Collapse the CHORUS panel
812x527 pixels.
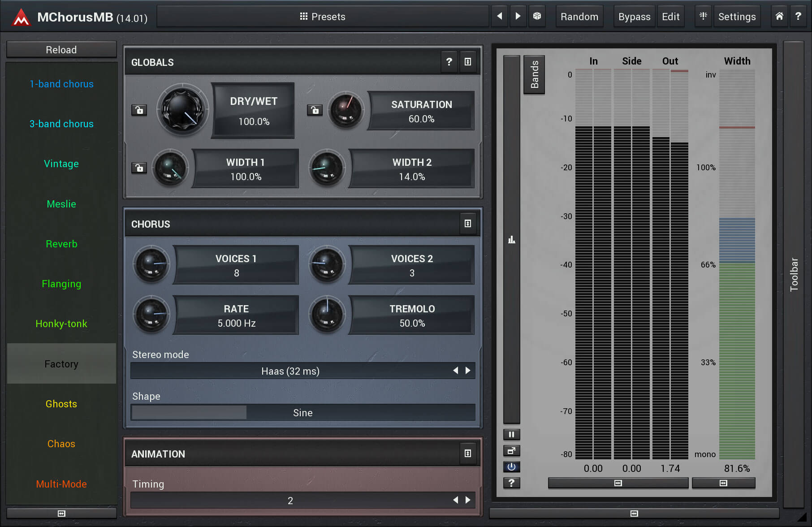point(468,224)
